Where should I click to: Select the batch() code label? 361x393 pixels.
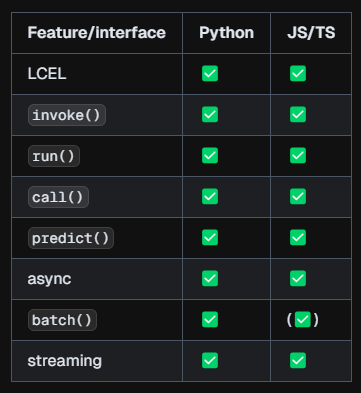point(62,320)
